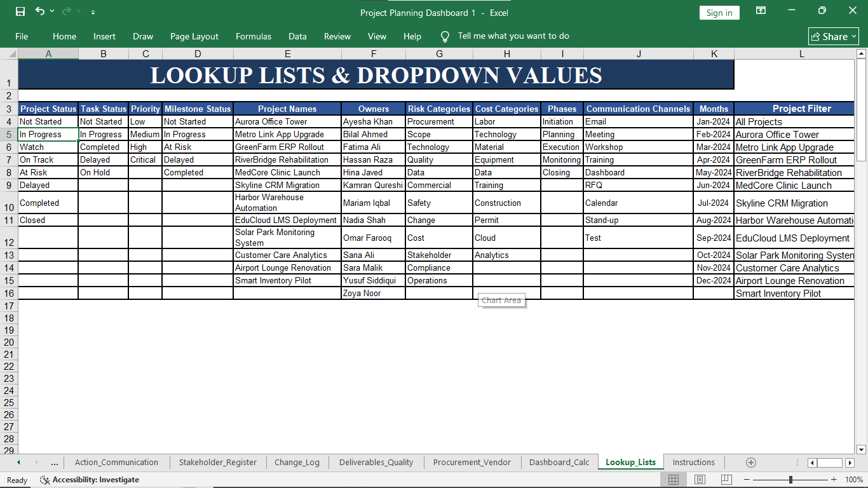868x488 pixels.
Task: Click the ellipsis to show hidden sheet tabs
Action: click(x=55, y=463)
